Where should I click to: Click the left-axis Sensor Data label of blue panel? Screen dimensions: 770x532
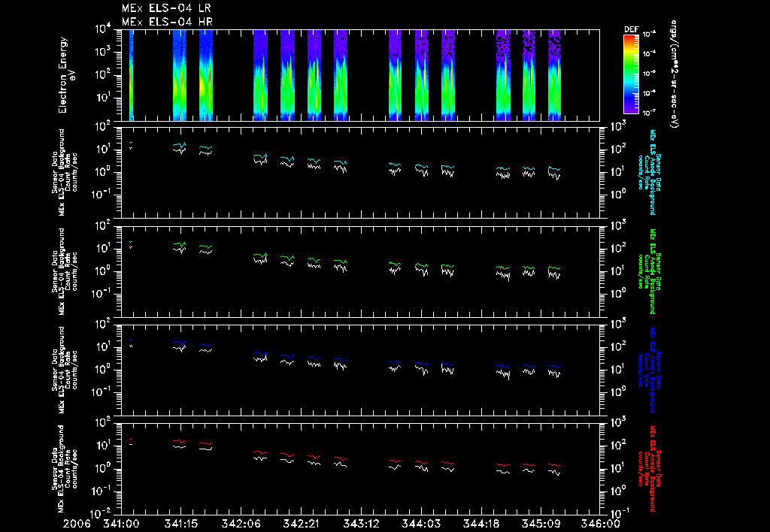coord(65,370)
